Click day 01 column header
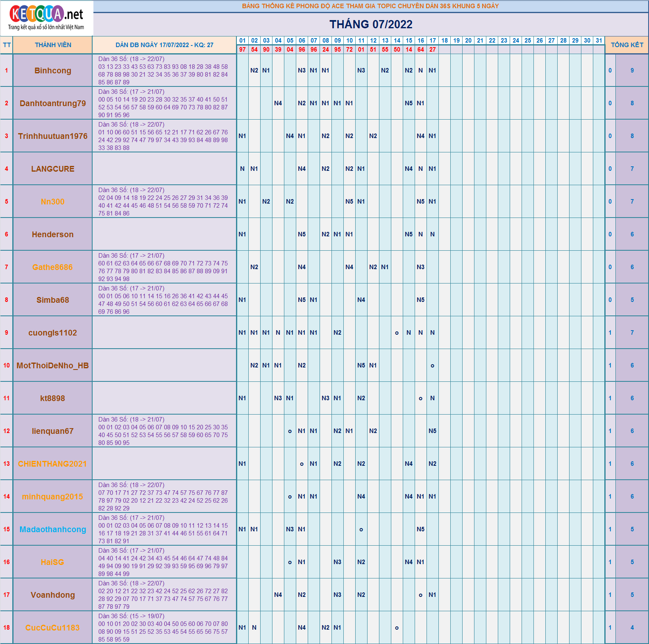This screenshot has width=649, height=644. 243,41
